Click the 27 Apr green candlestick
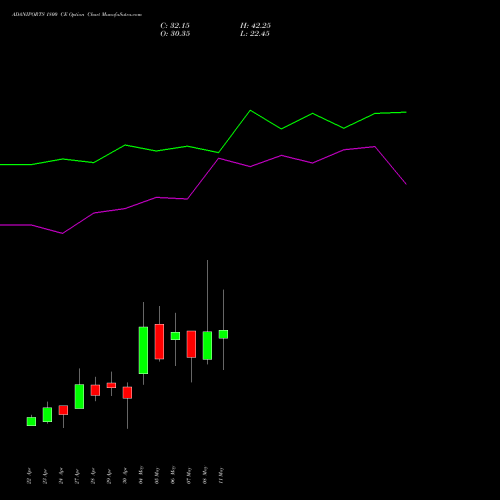Screen dimensions: 500x500 coord(79,396)
